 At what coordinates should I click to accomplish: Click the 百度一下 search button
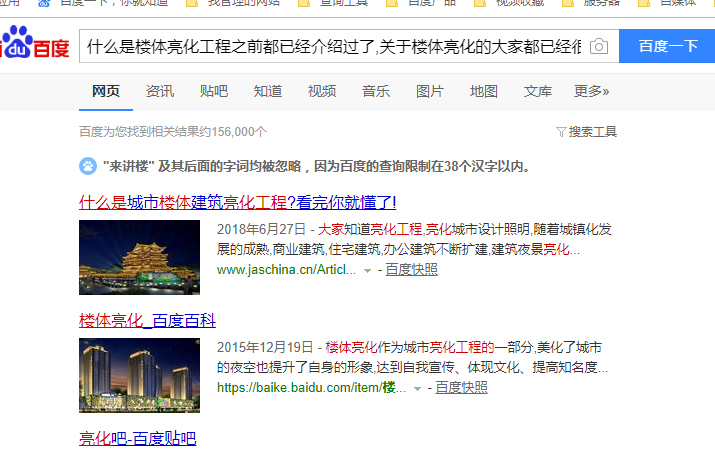click(x=667, y=46)
